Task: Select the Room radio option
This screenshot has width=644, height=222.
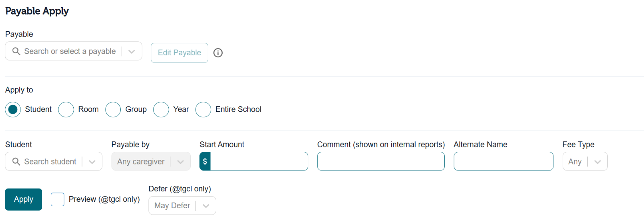Action: tap(66, 110)
